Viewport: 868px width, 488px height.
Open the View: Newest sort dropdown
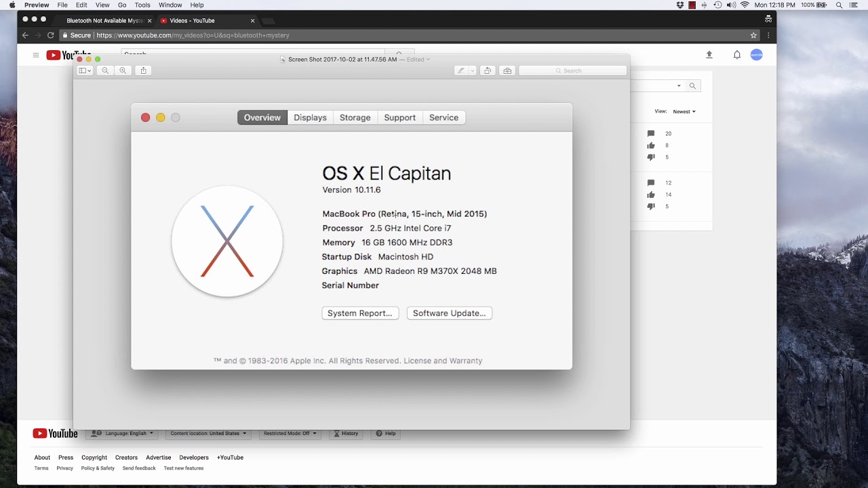pos(684,112)
